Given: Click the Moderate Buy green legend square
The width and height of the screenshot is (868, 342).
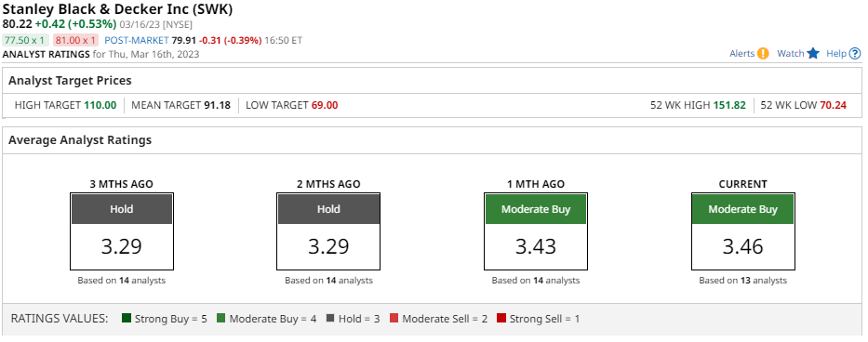Looking at the screenshot, I should [220, 319].
